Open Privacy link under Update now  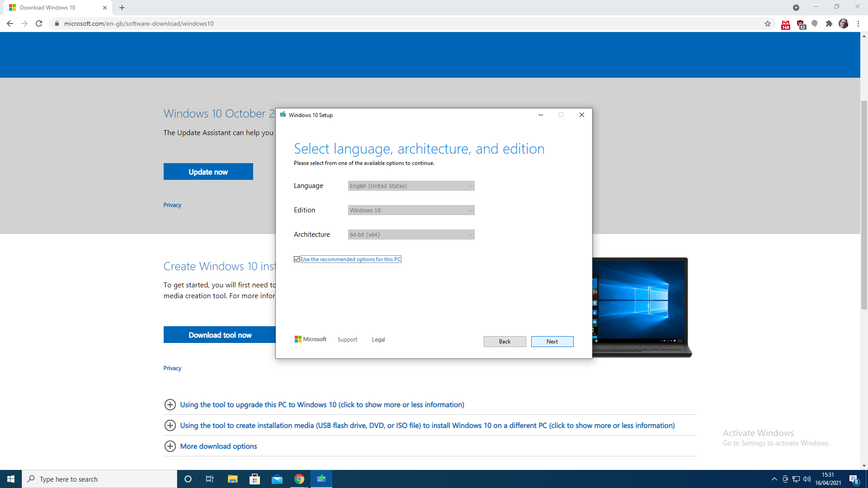click(x=172, y=205)
